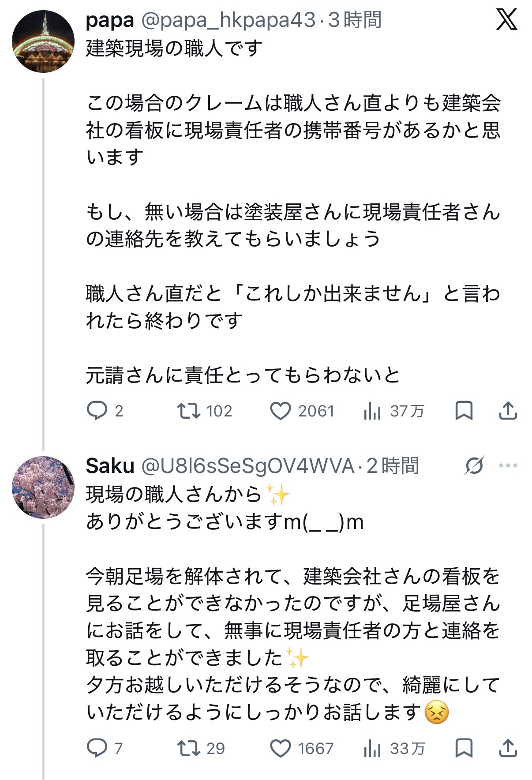Open the @U8l6sSeSgOV4WVA handle link
The width and height of the screenshot is (532, 780).
[x=248, y=466]
